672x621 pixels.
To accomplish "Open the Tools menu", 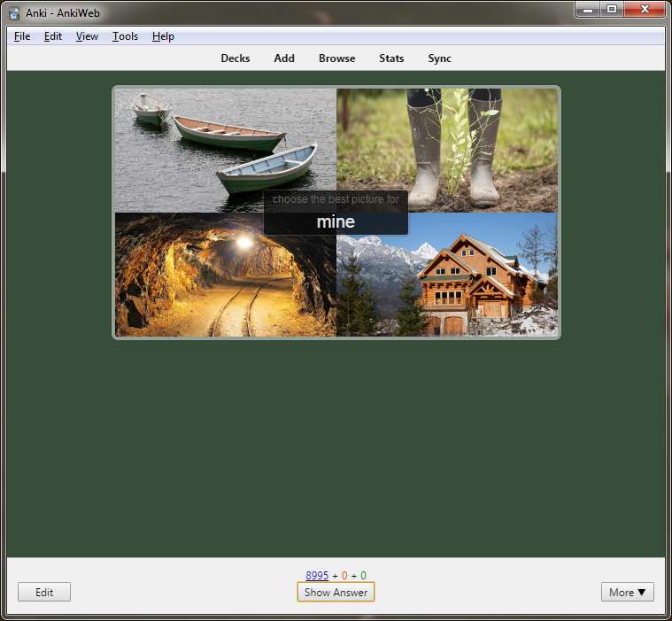I will [x=125, y=36].
